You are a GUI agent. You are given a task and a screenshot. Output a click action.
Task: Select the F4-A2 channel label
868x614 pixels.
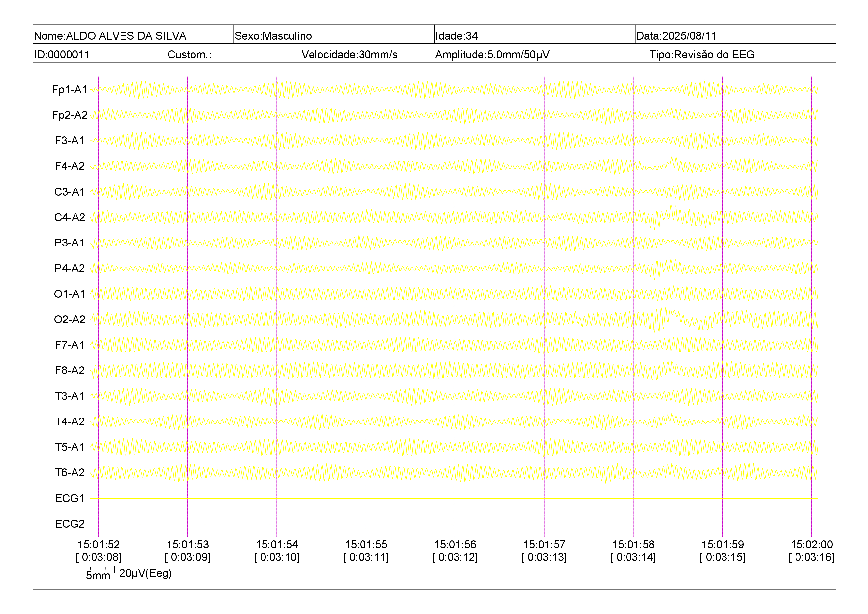pos(70,166)
